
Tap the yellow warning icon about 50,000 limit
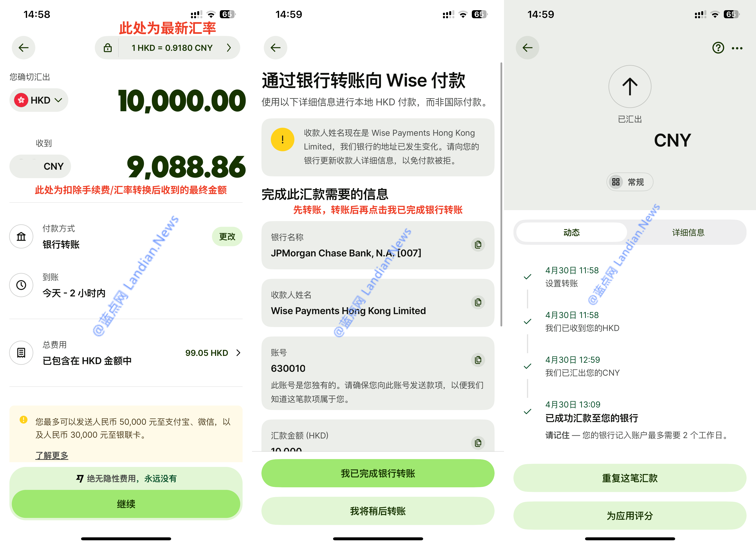[23, 419]
